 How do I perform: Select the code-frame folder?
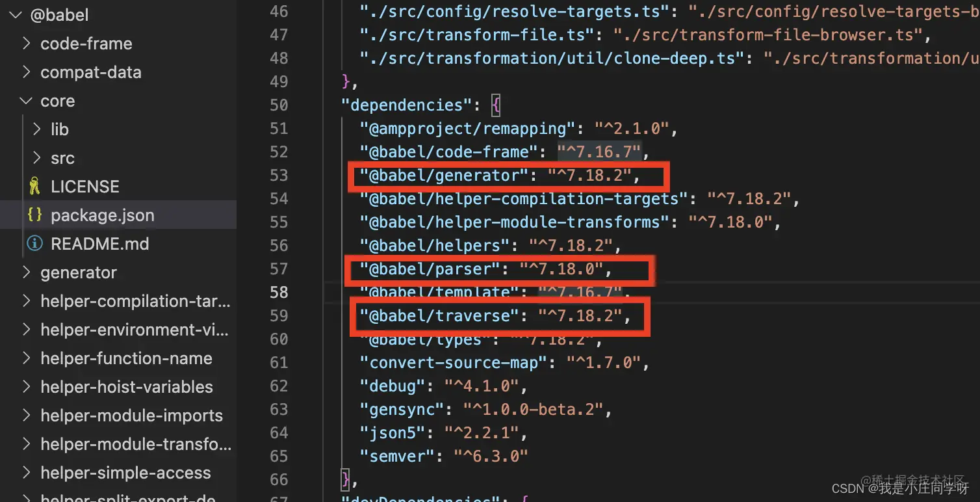click(x=86, y=44)
